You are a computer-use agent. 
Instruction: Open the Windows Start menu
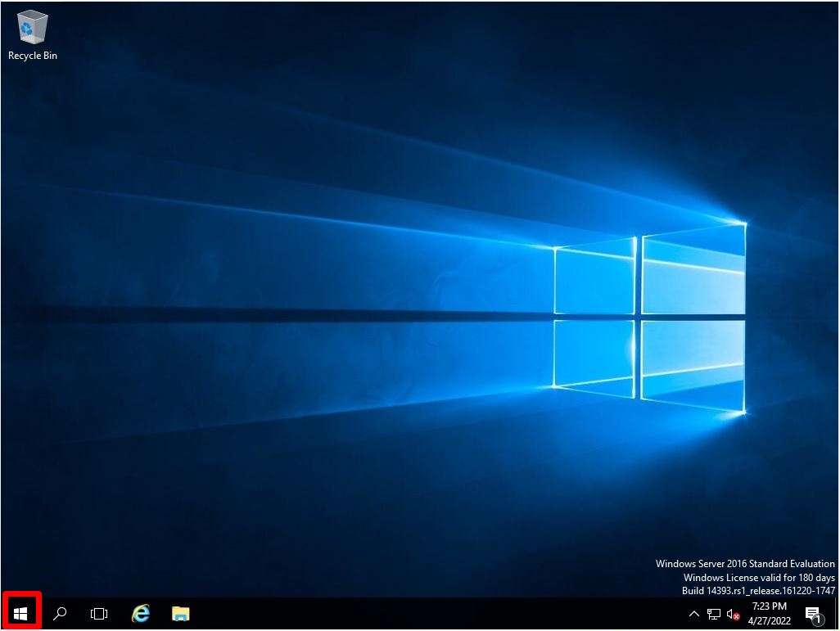pyautogui.click(x=21, y=613)
